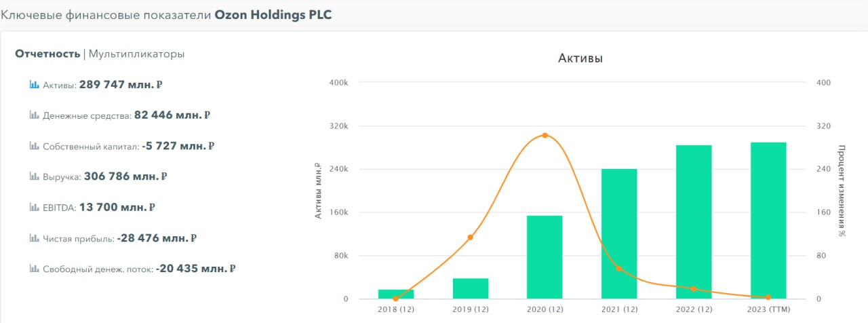This screenshot has width=868, height=323.
Task: Select the orange data point at 2019
Action: pos(470,237)
